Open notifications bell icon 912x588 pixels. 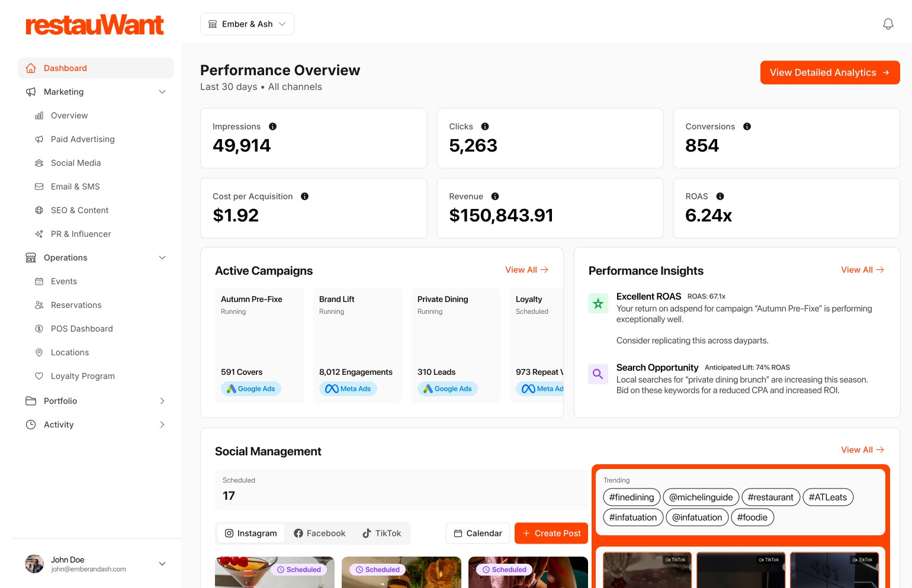[888, 24]
